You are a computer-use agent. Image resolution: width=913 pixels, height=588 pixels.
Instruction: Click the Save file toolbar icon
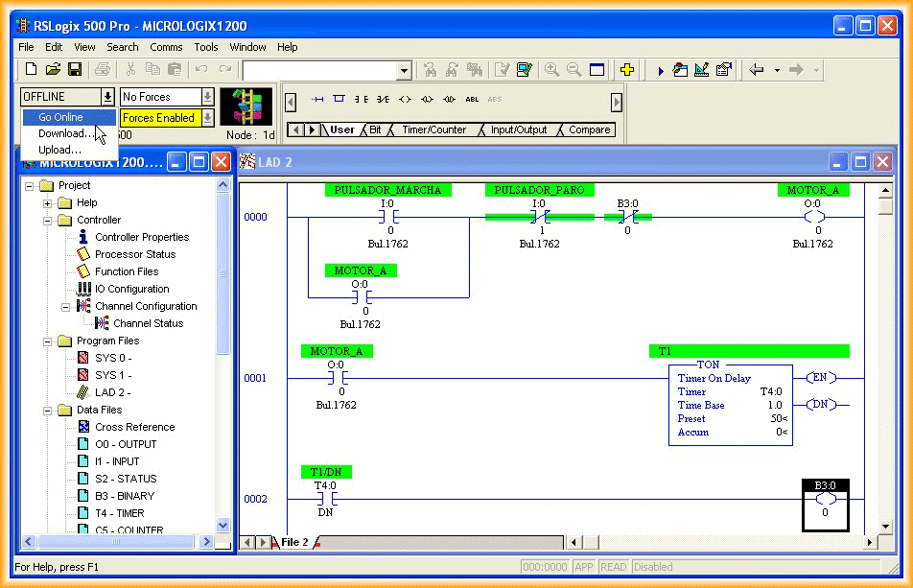click(x=74, y=70)
